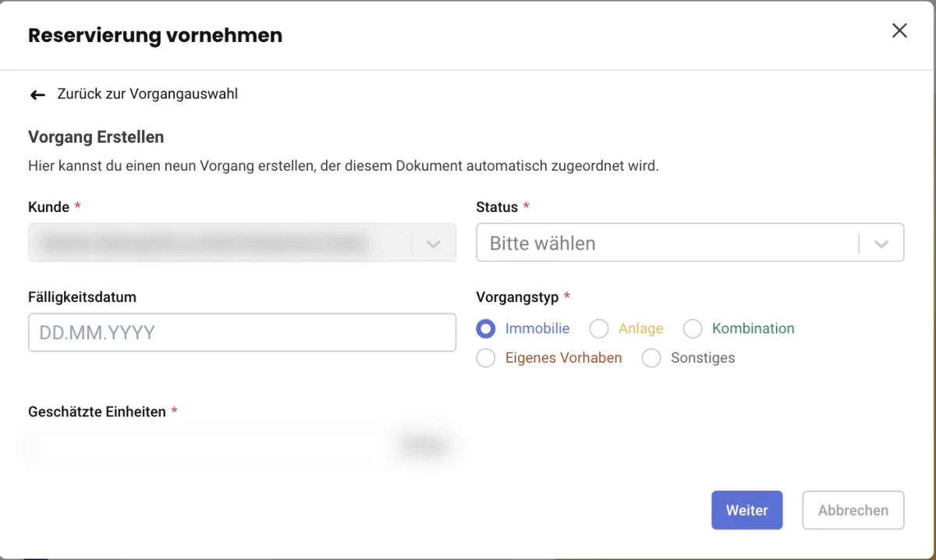Focus the Fälligkeitsdatum date input
Viewport: 936px width, 560px height.
coord(242,332)
